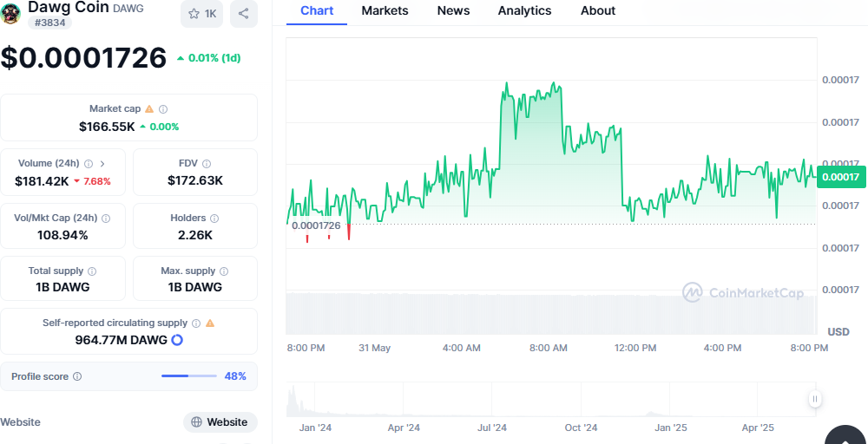Click the 7.68% volume change indicator
Image resolution: width=868 pixels, height=444 pixels.
pos(93,180)
